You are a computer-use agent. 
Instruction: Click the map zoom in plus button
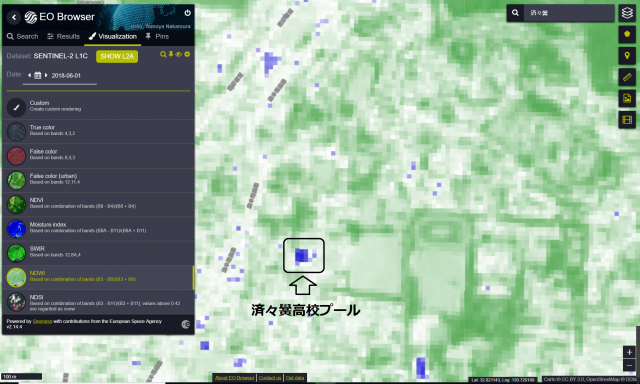tap(629, 352)
